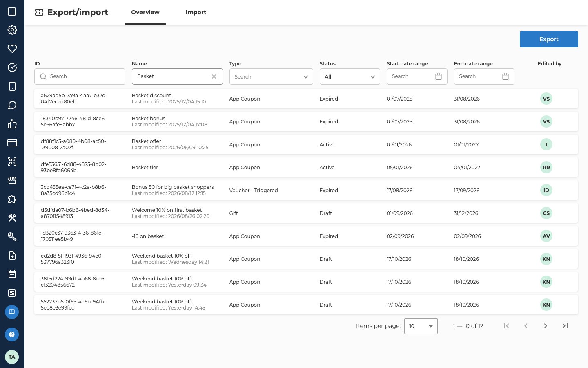This screenshot has height=368, width=588.
Task: Select Weekend basket 10% off modified Wednesday 14:21
Action: [x=306, y=259]
